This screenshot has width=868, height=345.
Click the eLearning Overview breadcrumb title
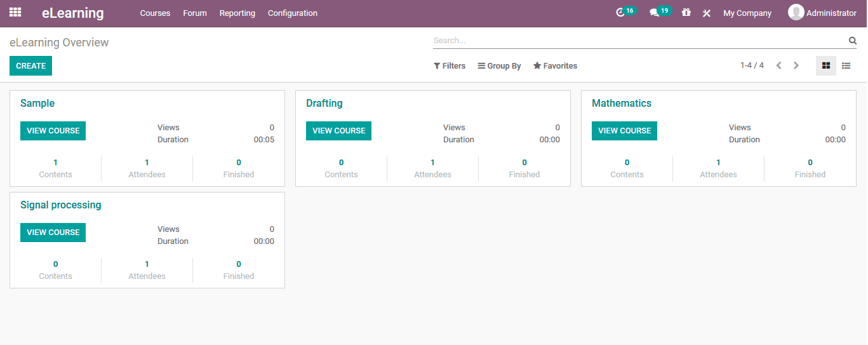tap(59, 43)
